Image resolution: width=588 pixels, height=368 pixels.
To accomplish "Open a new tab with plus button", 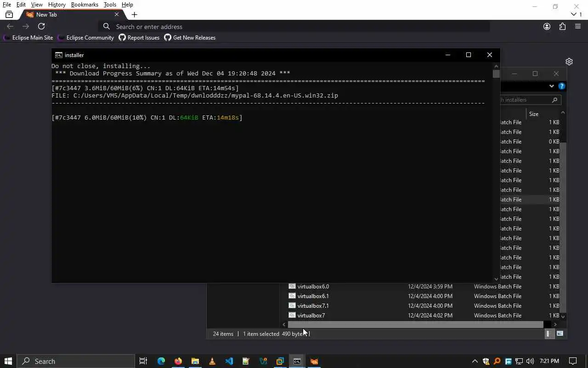I will (134, 15).
